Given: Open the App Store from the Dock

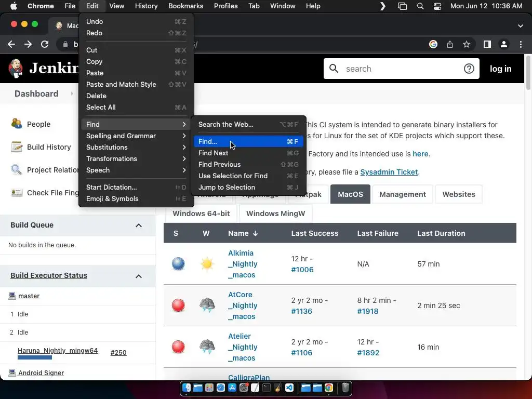Looking at the screenshot, I should pyautogui.click(x=232, y=388).
